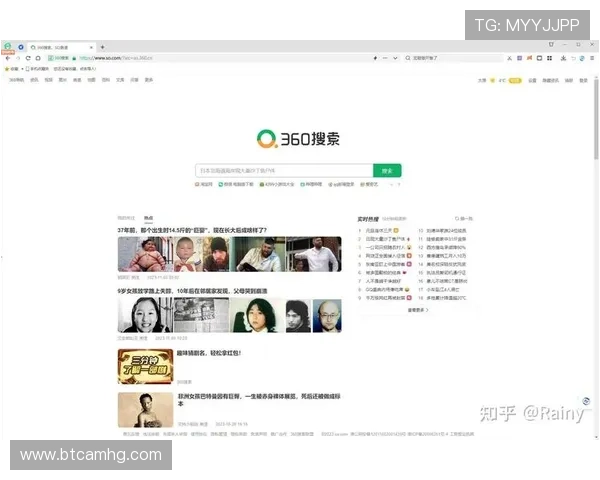Screen dimensions: 600x480
Task: Click the browser forward arrow
Action: pos(18,58)
